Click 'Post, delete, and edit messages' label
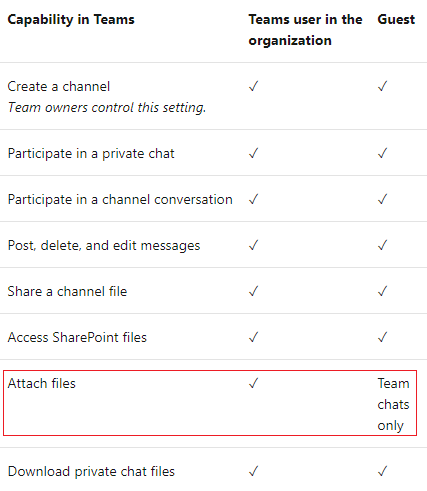The height and width of the screenshot is (491, 427). click(104, 246)
